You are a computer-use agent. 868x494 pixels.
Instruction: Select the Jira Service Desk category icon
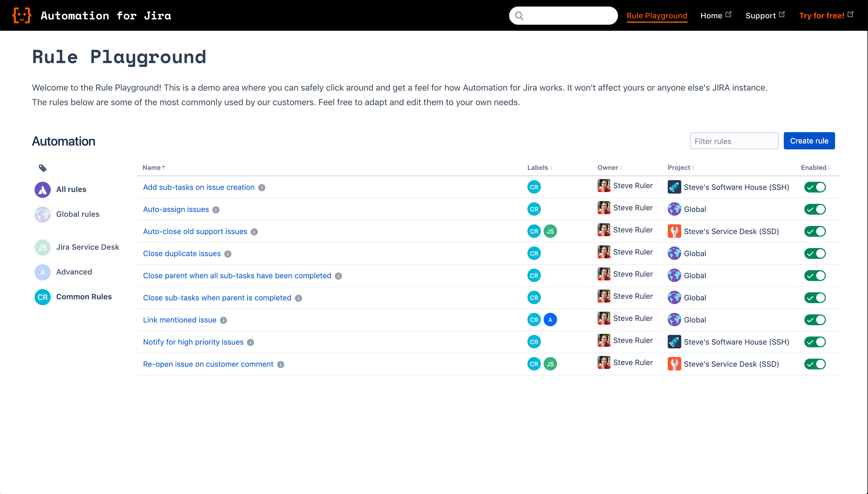pos(42,247)
